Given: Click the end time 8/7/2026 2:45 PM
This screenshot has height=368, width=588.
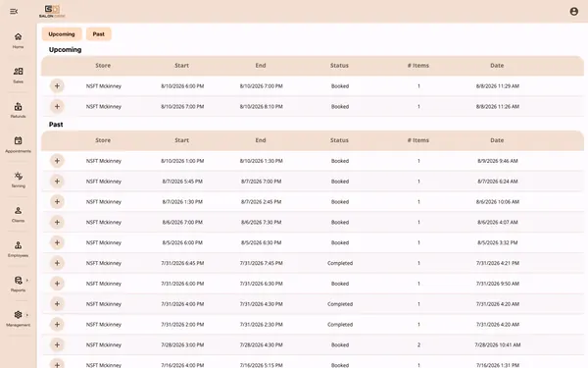Looking at the screenshot, I should click(x=262, y=201).
